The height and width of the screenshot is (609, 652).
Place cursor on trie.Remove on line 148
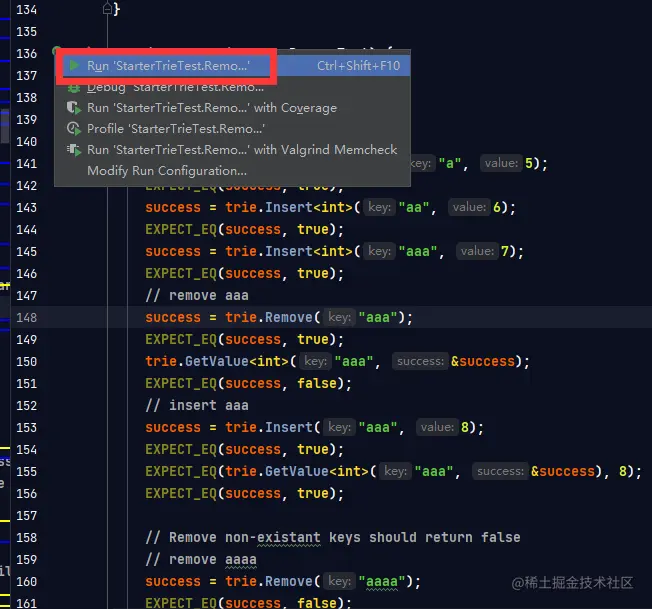tap(269, 318)
